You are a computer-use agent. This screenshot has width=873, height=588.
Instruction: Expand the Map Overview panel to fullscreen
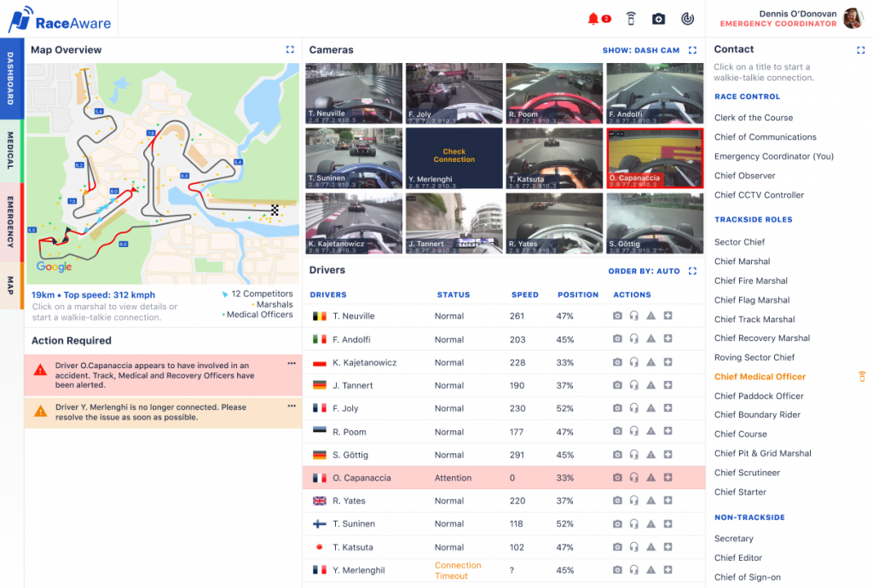pos(290,50)
